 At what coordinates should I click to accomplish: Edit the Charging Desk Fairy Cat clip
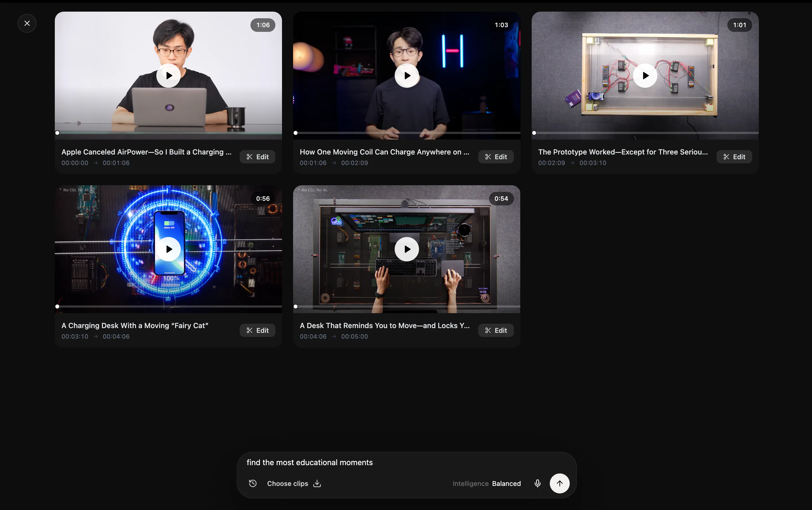[258, 331]
